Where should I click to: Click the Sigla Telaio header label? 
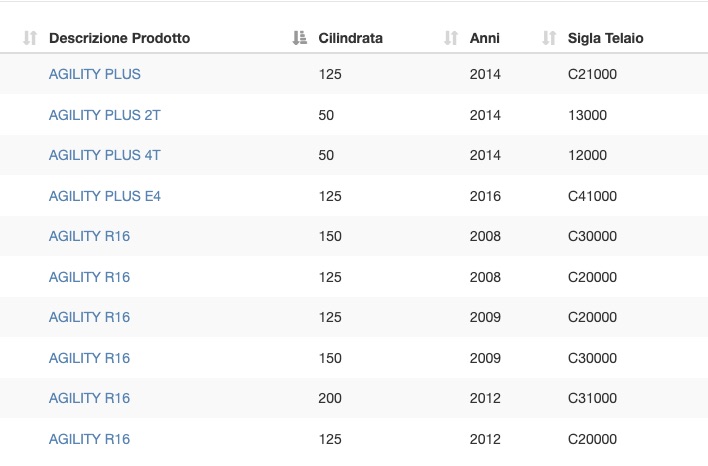pos(606,38)
